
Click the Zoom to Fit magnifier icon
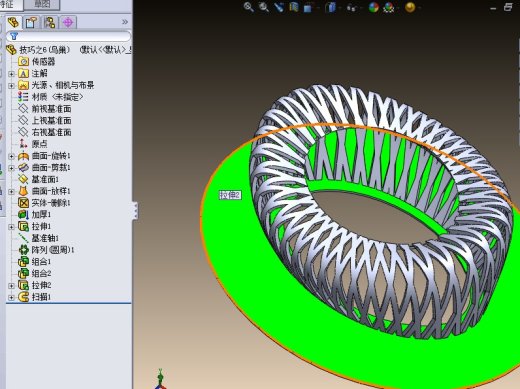(x=248, y=7)
